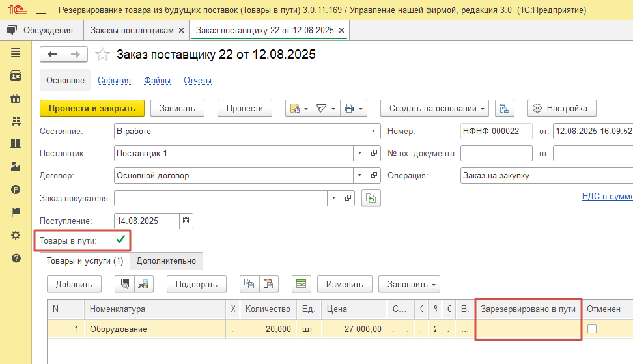Open the calendar picker for Поступление date
Image resolution: width=633 pixels, height=364 pixels.
tap(186, 221)
